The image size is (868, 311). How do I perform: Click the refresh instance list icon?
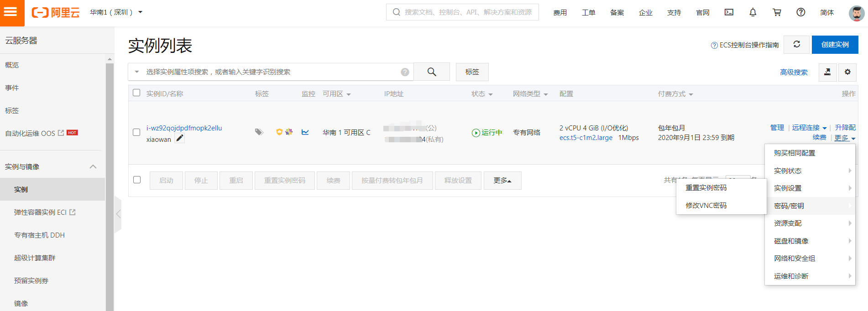coord(797,44)
